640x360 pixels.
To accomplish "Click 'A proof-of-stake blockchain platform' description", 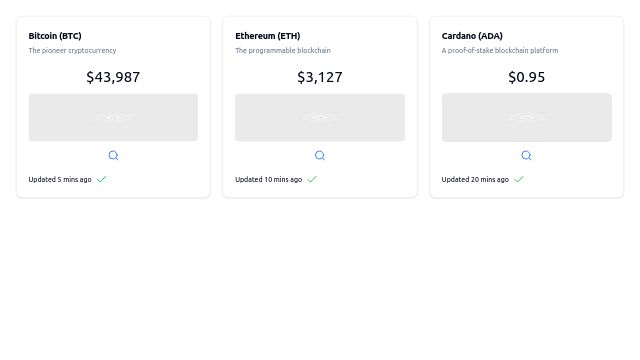I will click(x=500, y=51).
